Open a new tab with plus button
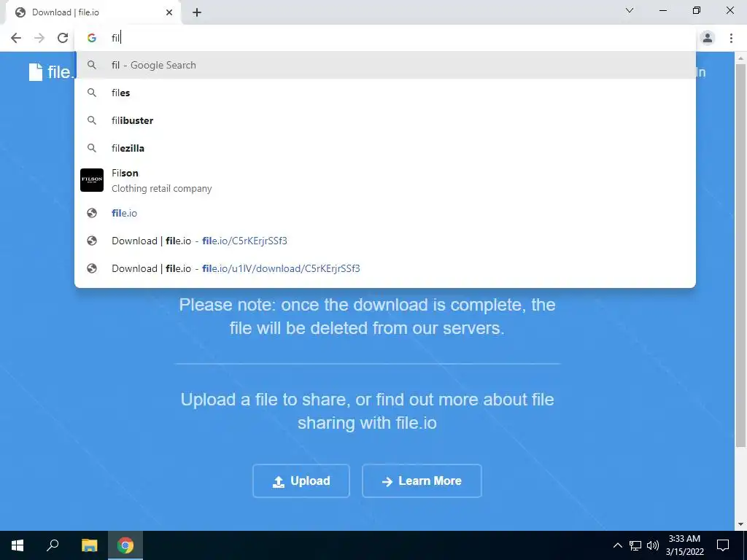 [x=197, y=13]
